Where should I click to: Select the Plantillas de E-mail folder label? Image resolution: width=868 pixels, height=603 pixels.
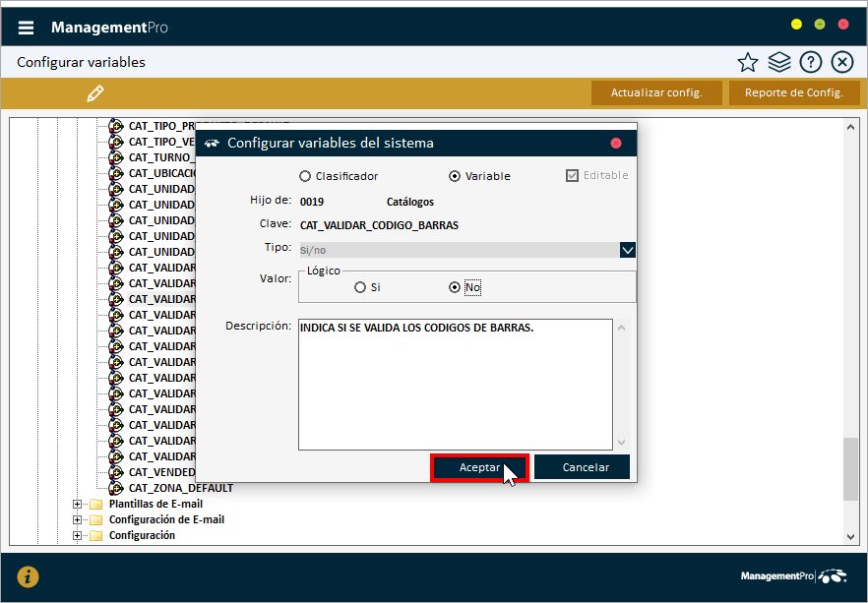coord(155,504)
